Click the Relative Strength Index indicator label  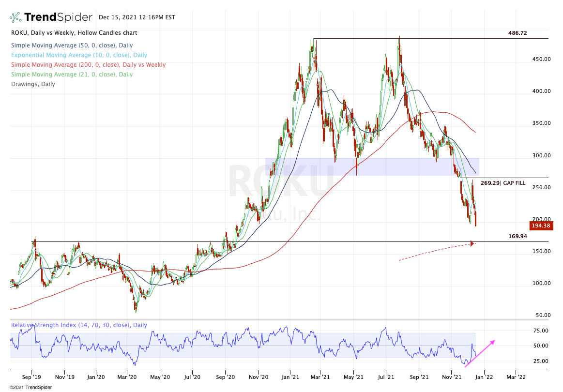tap(79, 325)
